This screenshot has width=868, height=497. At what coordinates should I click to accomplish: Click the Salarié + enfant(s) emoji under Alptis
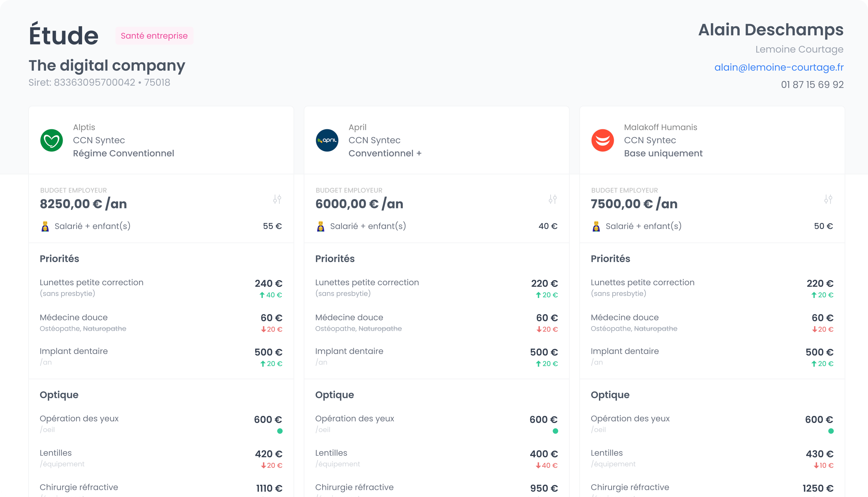[x=45, y=226]
